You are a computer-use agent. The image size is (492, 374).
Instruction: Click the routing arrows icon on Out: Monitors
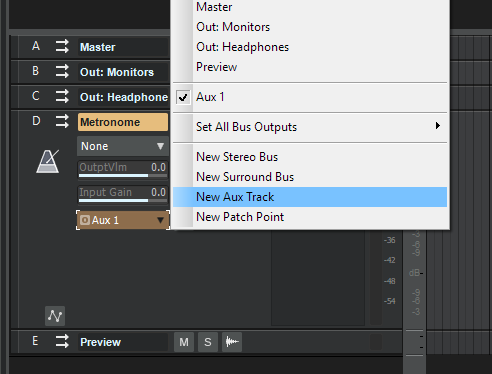(x=62, y=72)
